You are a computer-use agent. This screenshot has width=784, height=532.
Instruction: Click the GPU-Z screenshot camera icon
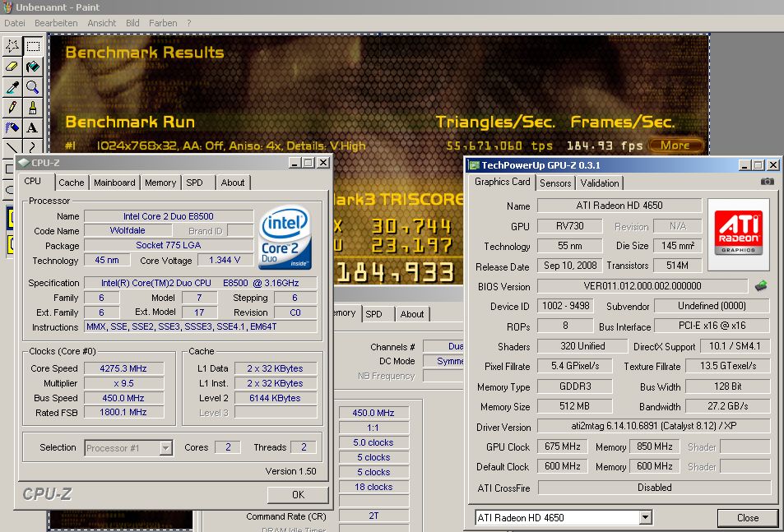pyautogui.click(x=767, y=182)
